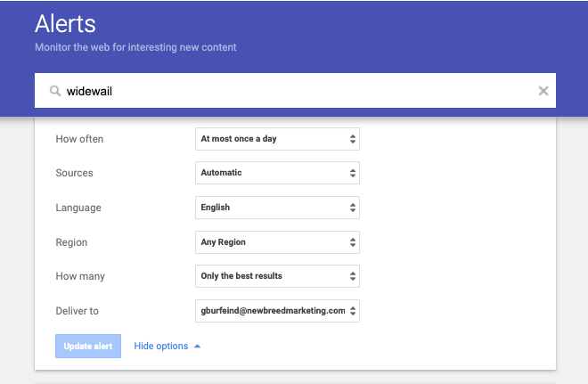The height and width of the screenshot is (384, 588).
Task: Open the Deliver to email address dropdown
Action: pos(277,311)
